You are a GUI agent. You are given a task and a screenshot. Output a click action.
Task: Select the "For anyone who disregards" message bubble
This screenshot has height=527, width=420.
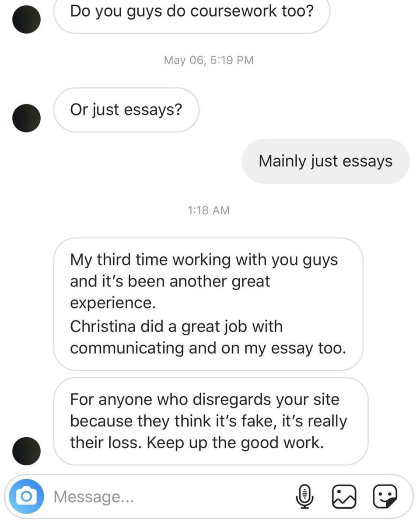click(x=211, y=421)
